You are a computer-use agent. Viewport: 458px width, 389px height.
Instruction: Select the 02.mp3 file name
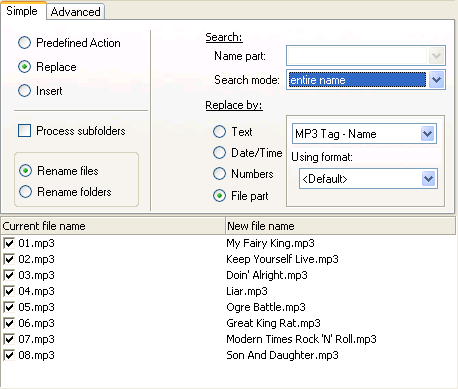(36, 259)
